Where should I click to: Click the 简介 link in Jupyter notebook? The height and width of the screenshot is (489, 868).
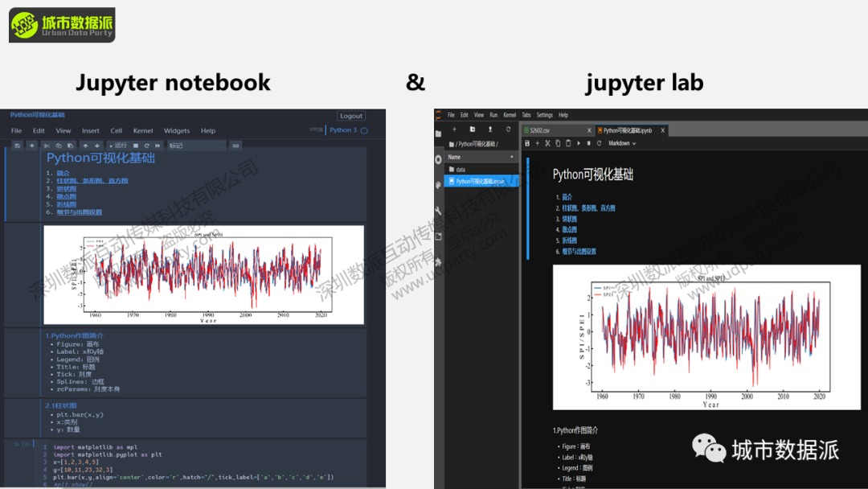pyautogui.click(x=63, y=173)
